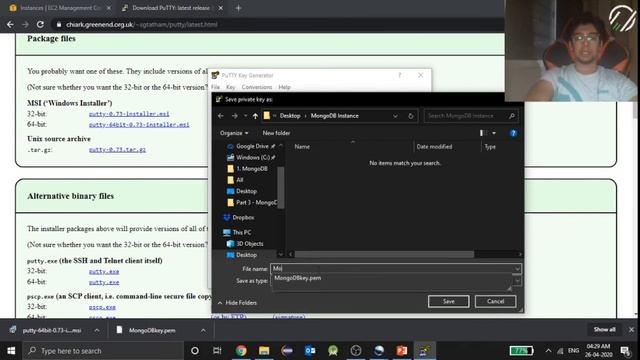Open Outlook from taskbar
Screen dimensions: 640x360
[310, 351]
